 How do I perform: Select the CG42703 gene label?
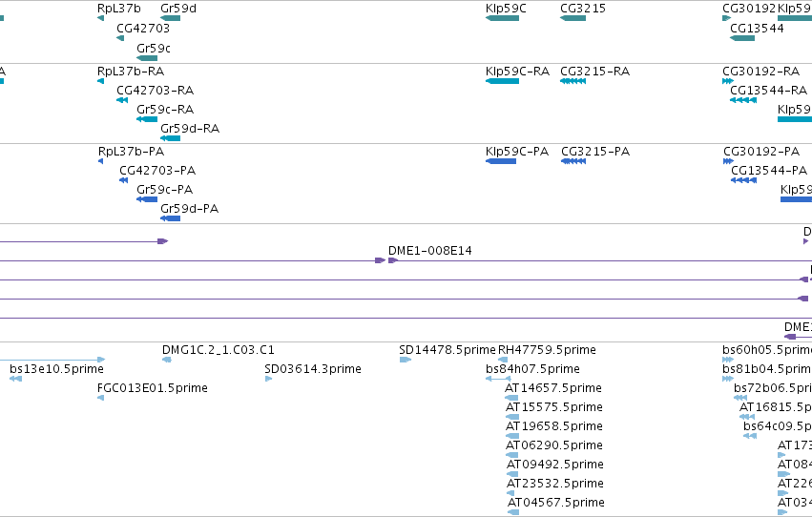[x=143, y=29]
